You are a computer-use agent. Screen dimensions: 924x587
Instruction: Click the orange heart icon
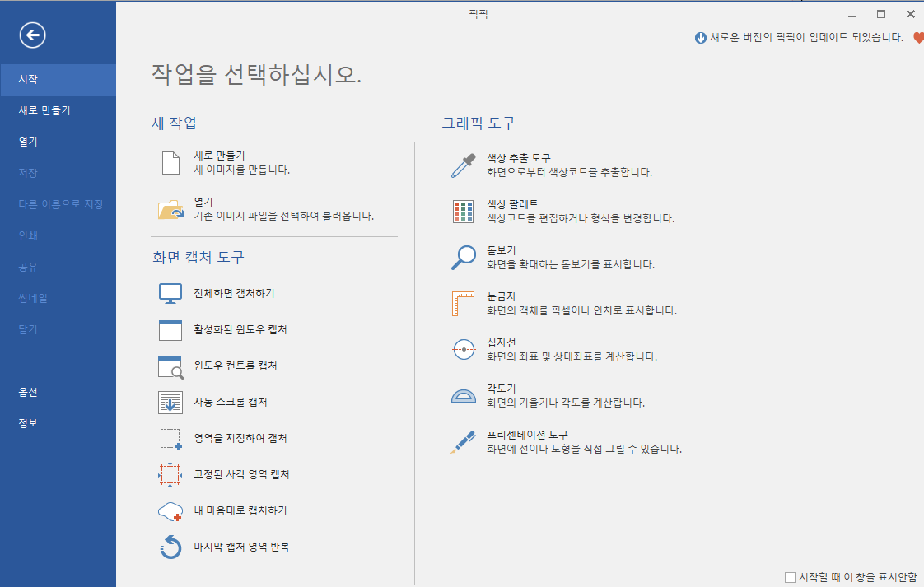tap(919, 38)
